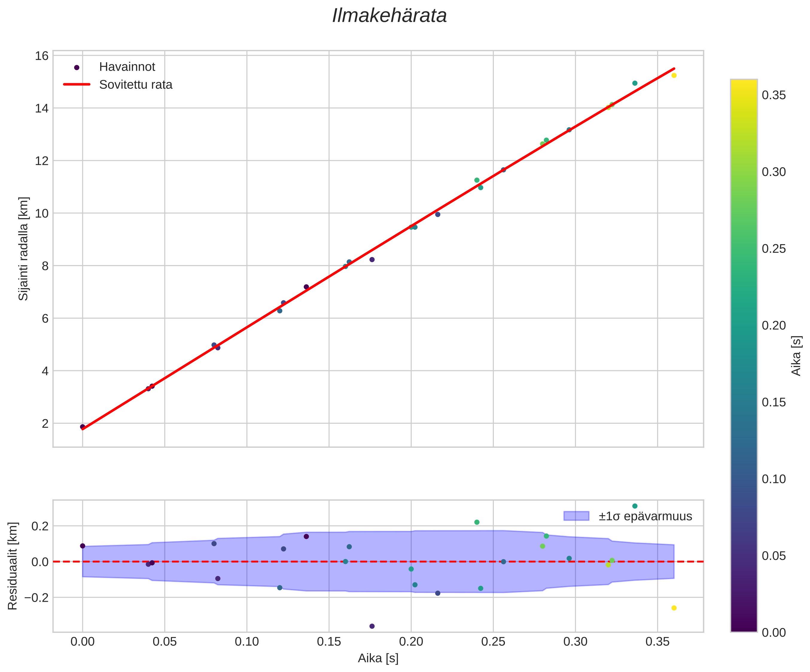Click the Havainnot legend marker dot
This screenshot has width=810, height=672.
point(76,68)
